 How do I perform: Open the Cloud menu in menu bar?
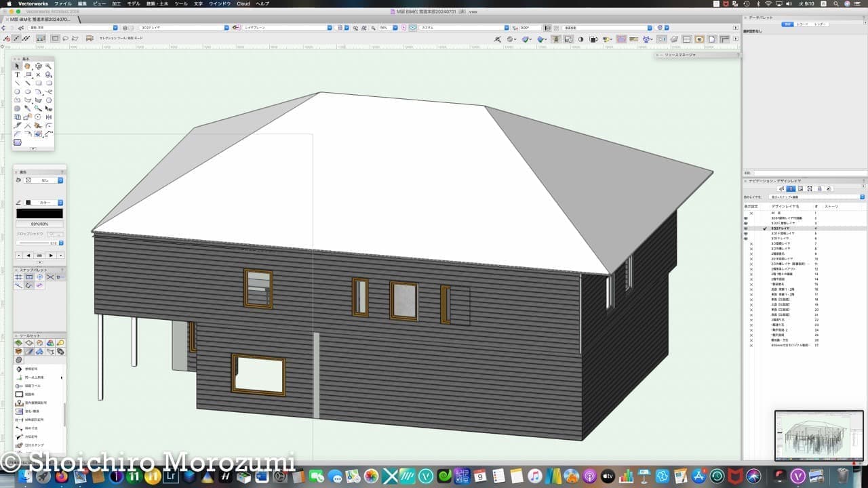(x=243, y=3)
